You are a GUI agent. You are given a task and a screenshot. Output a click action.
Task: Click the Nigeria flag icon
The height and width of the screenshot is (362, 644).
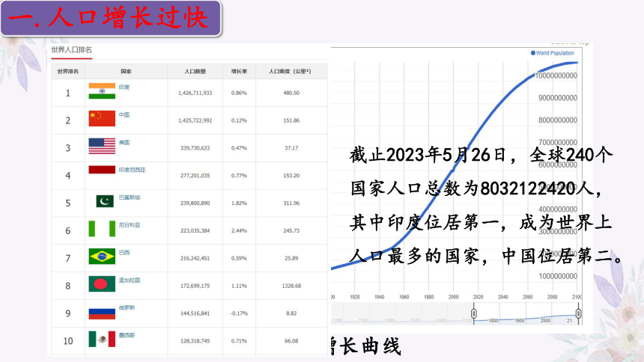(x=102, y=229)
